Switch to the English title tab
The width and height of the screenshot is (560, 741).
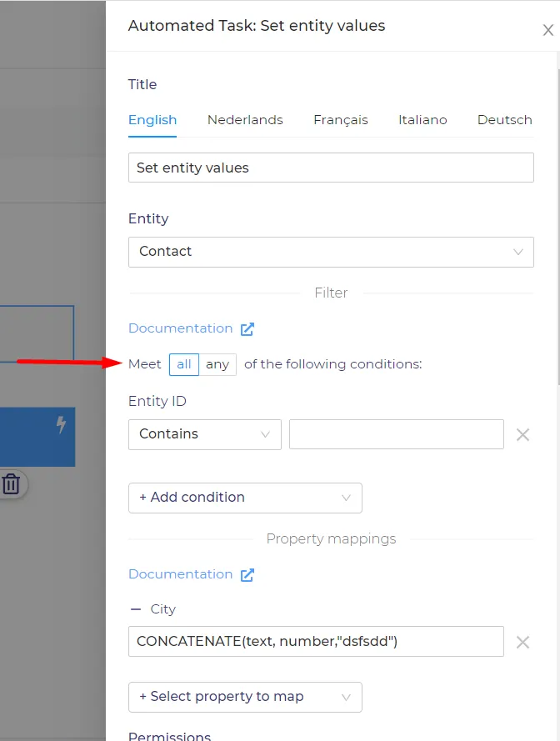pos(152,120)
